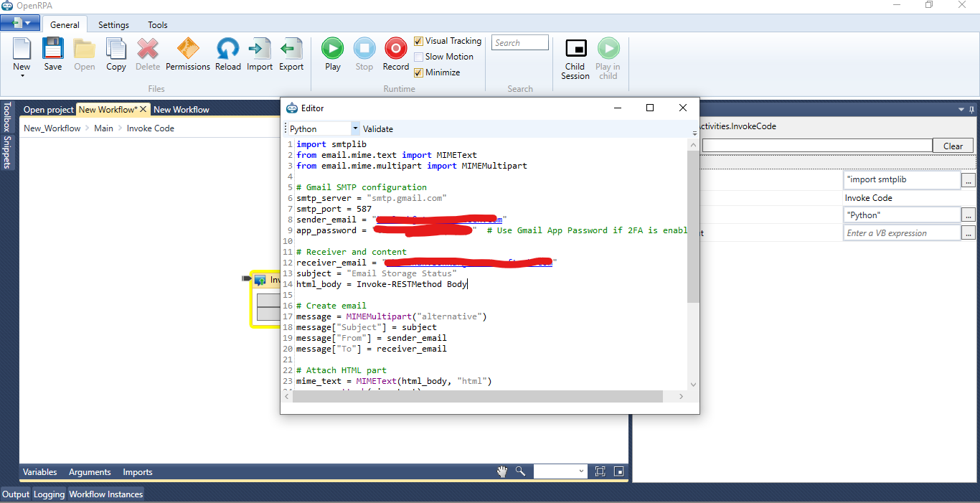
Task: Pin the properties panel with pushpin icon
Action: [972, 109]
